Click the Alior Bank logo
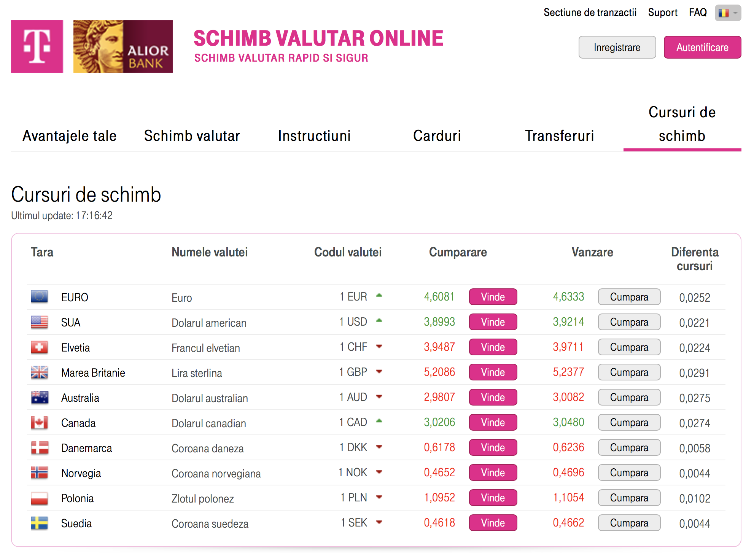The image size is (754, 560). tap(123, 46)
